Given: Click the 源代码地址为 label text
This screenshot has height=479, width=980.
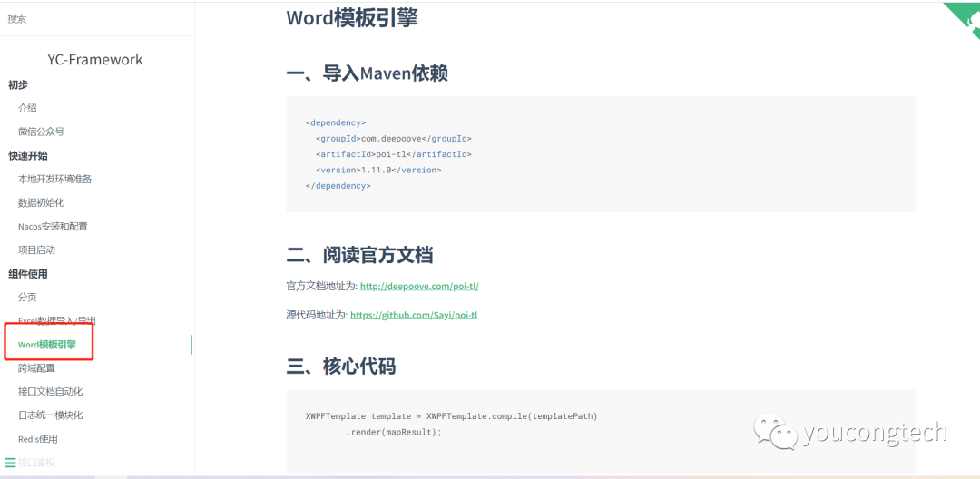Looking at the screenshot, I should coord(317,316).
